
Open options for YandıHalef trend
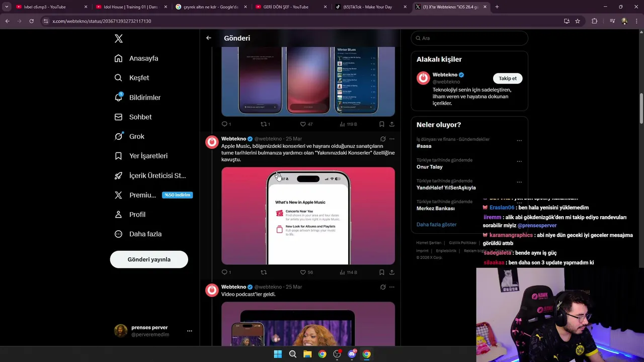pos(519,182)
